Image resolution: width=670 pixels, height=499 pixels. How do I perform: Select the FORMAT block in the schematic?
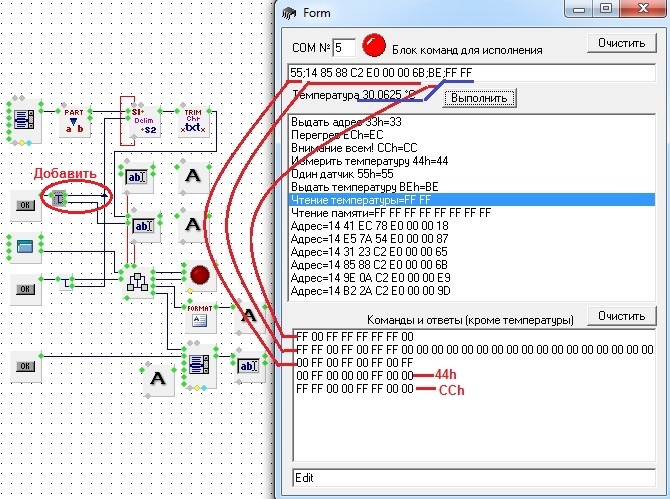[x=199, y=317]
